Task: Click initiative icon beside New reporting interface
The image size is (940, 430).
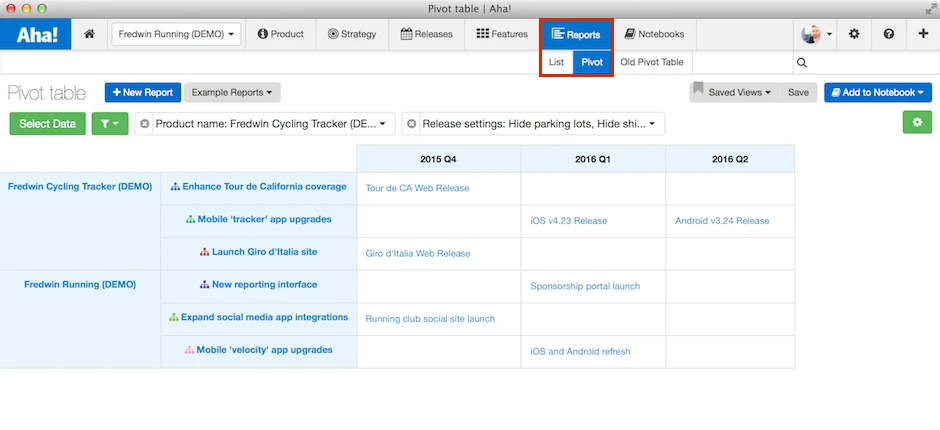Action: point(204,285)
